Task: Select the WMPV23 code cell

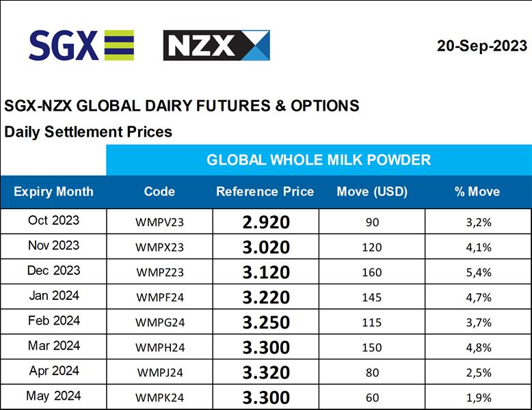Action: 159,222
